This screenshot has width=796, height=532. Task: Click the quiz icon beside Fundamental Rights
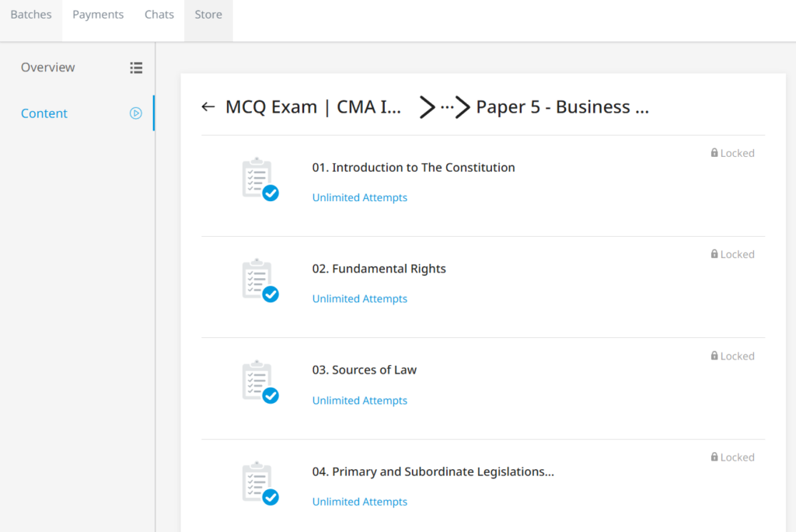pos(259,280)
